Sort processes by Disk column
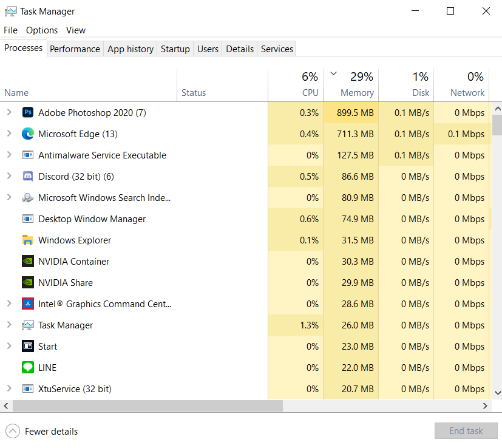The width and height of the screenshot is (502, 448). [406, 85]
